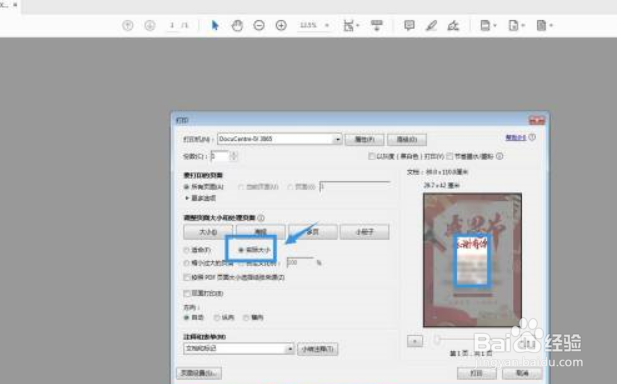Select the Landscape orientation radio button

[246, 318]
